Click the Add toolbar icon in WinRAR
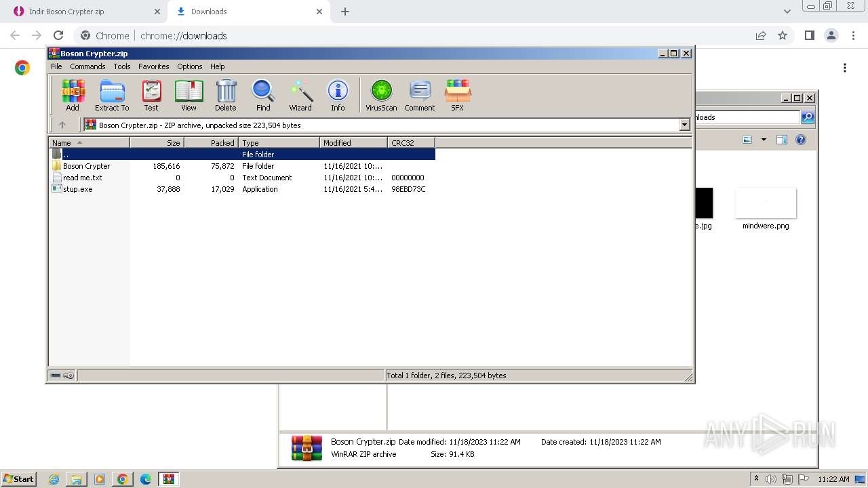 (x=73, y=95)
